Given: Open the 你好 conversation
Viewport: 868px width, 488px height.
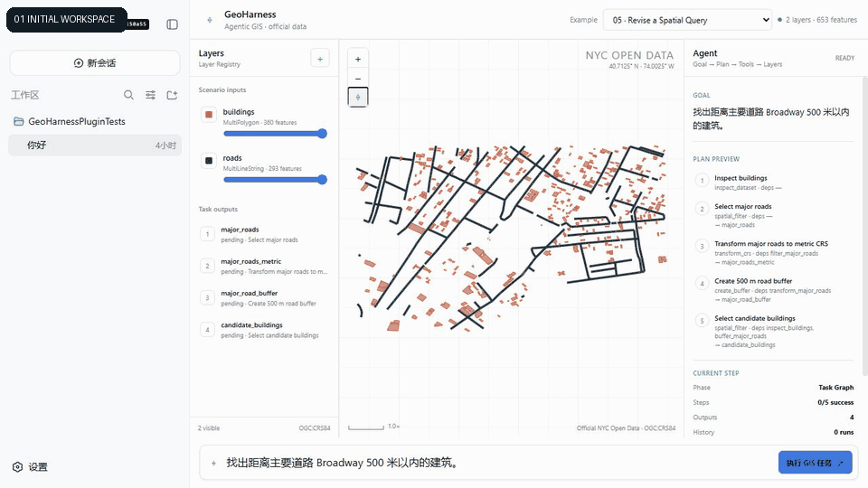Looking at the screenshot, I should (x=95, y=145).
